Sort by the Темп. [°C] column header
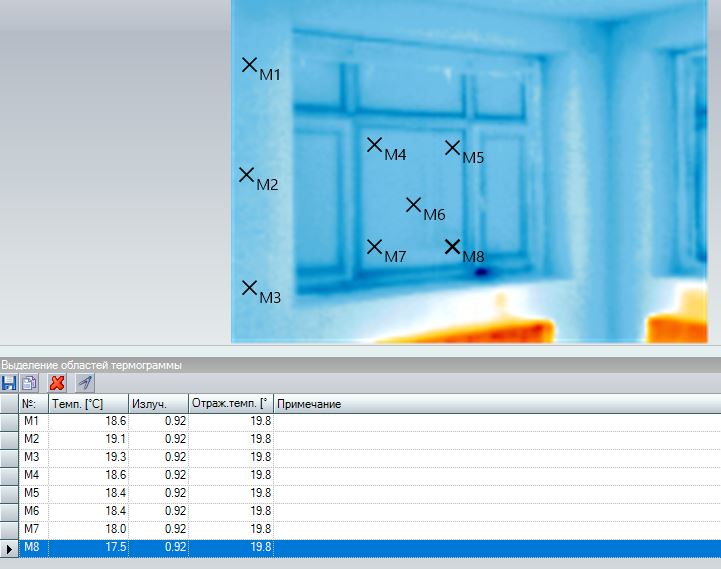The image size is (721, 569). [x=88, y=403]
